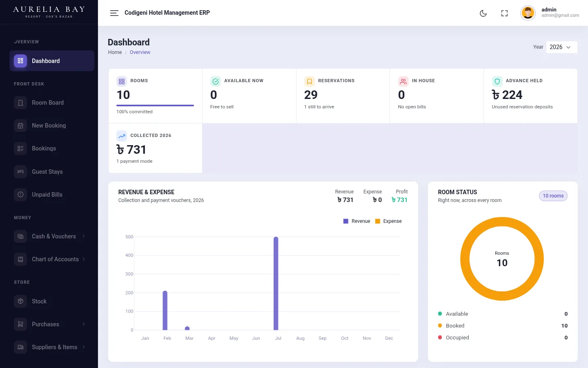Click the Guest Stays bed icon
This screenshot has height=368, width=588.
(x=20, y=172)
